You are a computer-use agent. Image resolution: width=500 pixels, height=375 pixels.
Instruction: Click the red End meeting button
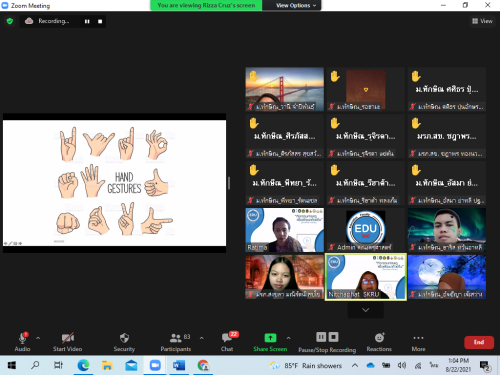(479, 342)
